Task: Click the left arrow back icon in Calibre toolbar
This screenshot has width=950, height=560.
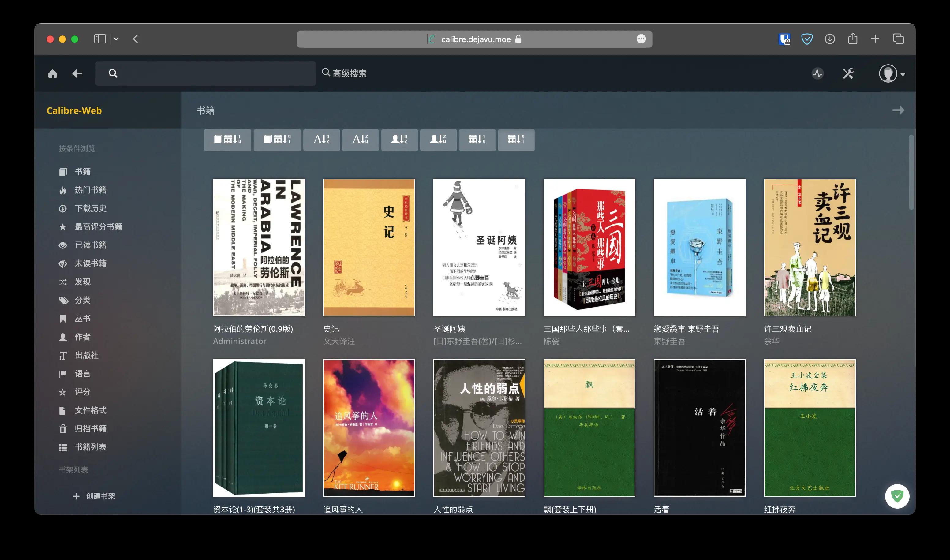Action: pos(77,73)
